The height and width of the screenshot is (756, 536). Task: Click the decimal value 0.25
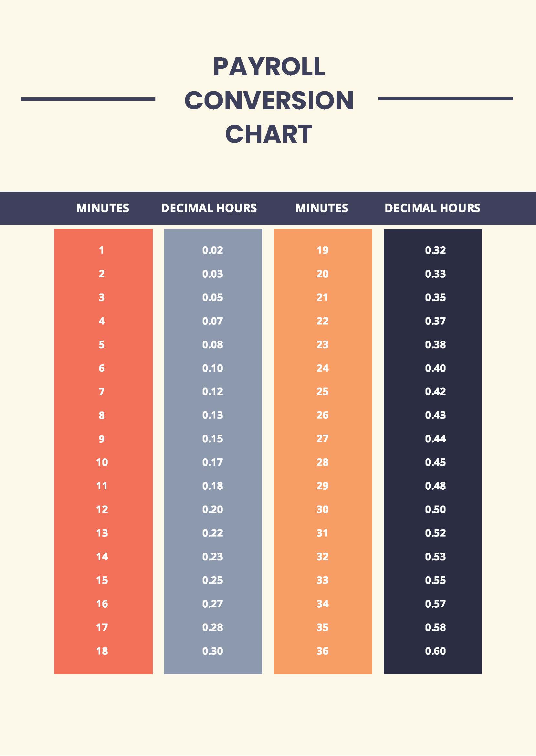tap(213, 580)
